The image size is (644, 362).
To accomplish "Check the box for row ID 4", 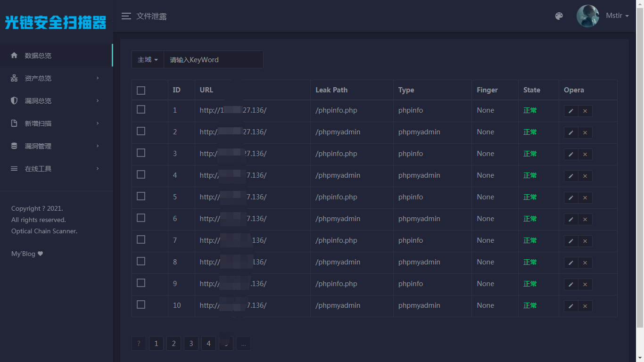I will (x=141, y=174).
